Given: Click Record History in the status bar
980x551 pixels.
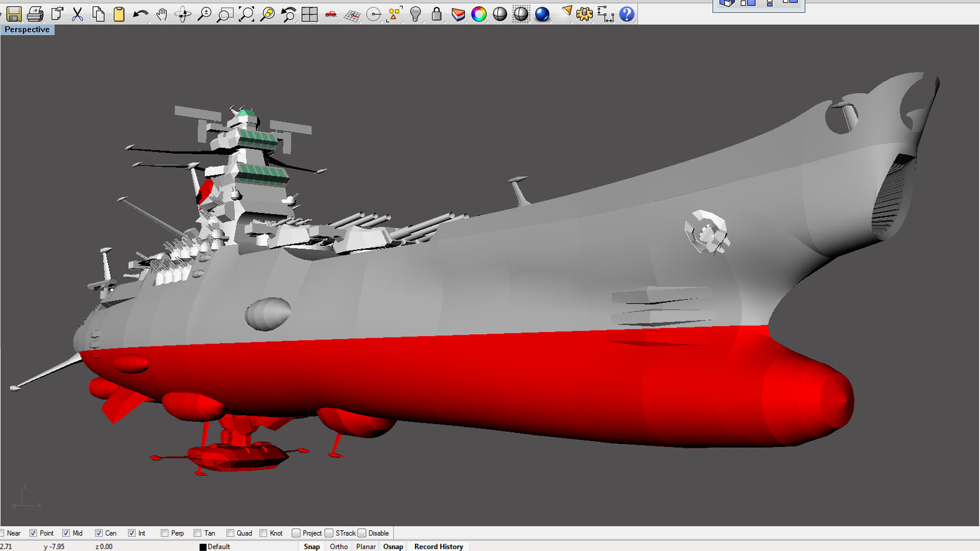Looking at the screenshot, I should (x=439, y=546).
